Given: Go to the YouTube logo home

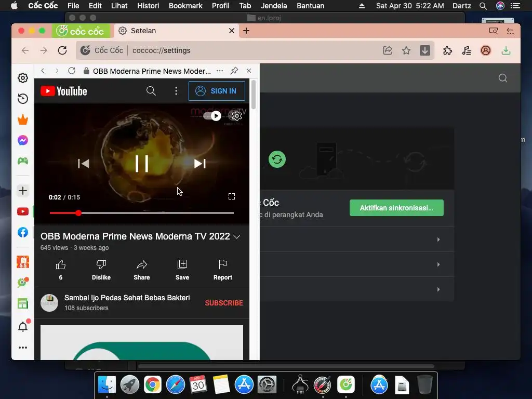Looking at the screenshot, I should [x=64, y=91].
